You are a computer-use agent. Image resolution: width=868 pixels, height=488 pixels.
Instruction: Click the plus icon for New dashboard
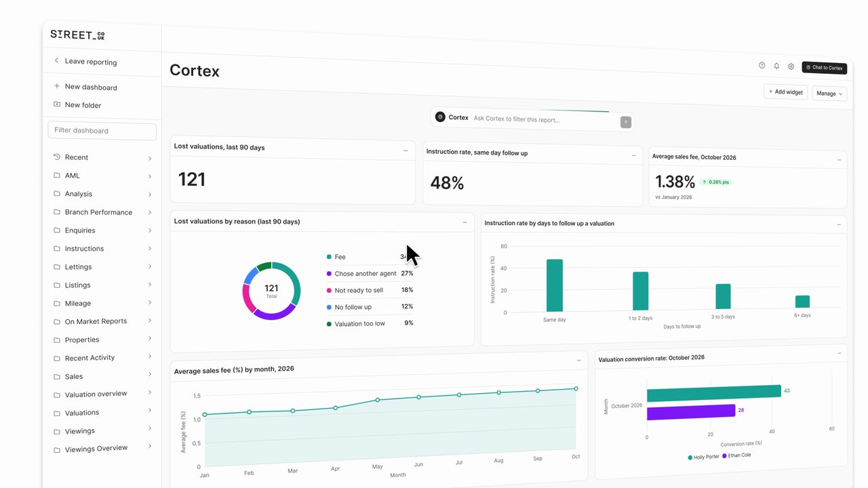[56, 86]
